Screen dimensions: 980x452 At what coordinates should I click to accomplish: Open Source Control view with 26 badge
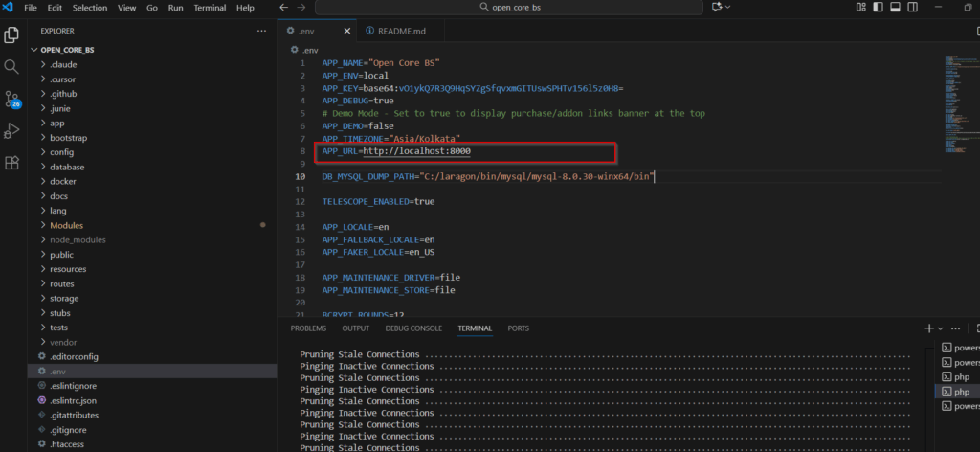tap(11, 99)
